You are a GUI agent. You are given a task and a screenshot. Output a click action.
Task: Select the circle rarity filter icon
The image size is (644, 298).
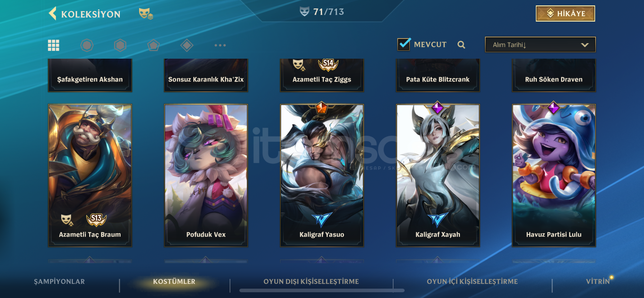tap(87, 45)
